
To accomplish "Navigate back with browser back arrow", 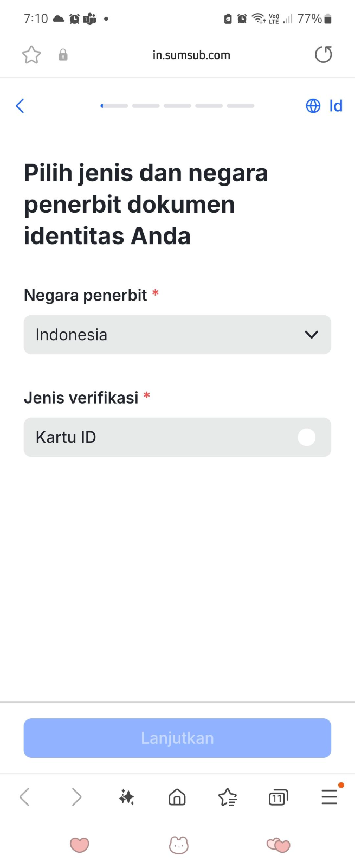I will pyautogui.click(x=24, y=797).
